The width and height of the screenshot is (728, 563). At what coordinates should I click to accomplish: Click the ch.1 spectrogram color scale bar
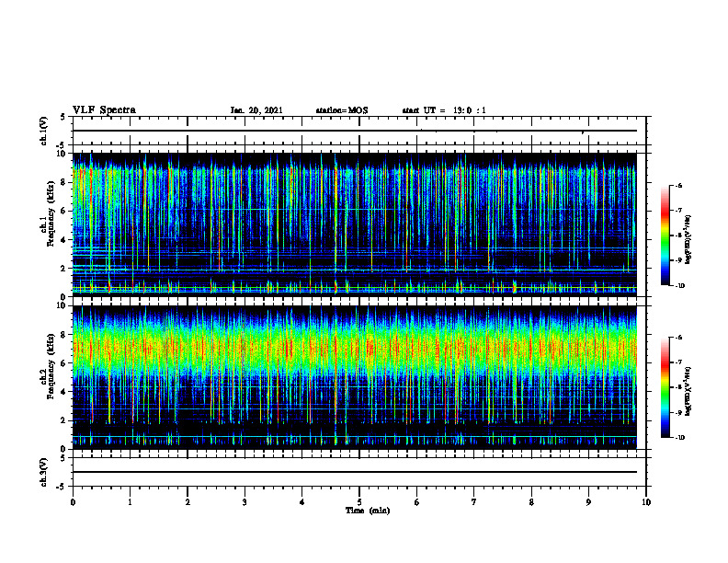click(x=665, y=236)
